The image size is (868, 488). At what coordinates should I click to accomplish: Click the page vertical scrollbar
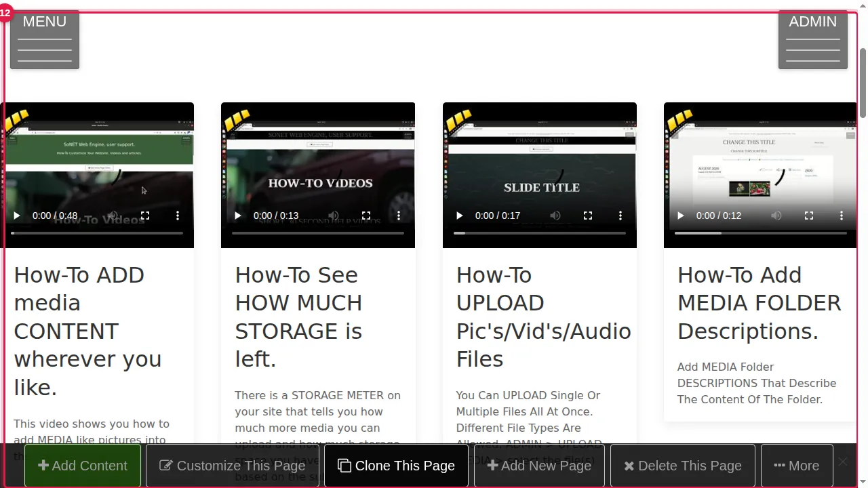[863, 83]
